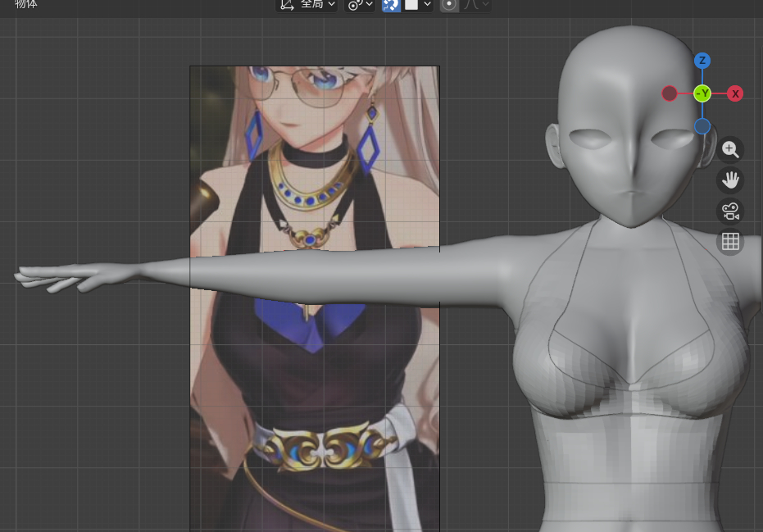This screenshot has height=532, width=763.
Task: Toggle the camera view icon
Action: (x=730, y=211)
